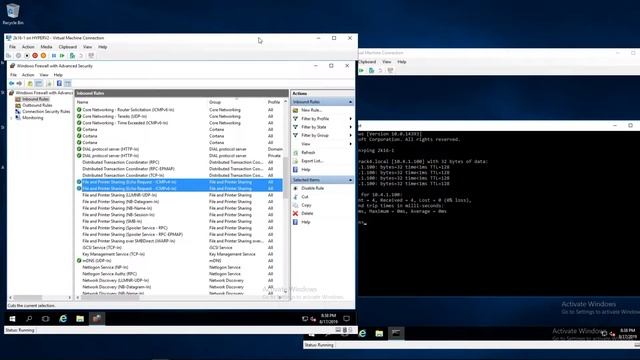Open the guest Start menu in the 2k16-1 taskbar

12,318
